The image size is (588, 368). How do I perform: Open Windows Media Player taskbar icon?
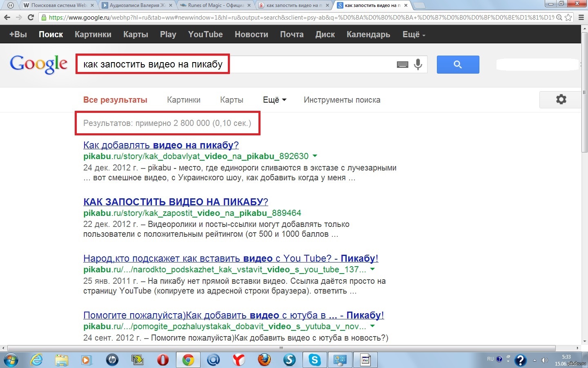(x=87, y=360)
